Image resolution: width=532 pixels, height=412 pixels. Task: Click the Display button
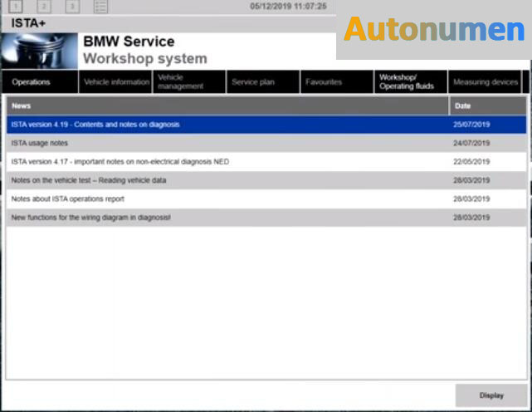pyautogui.click(x=491, y=395)
